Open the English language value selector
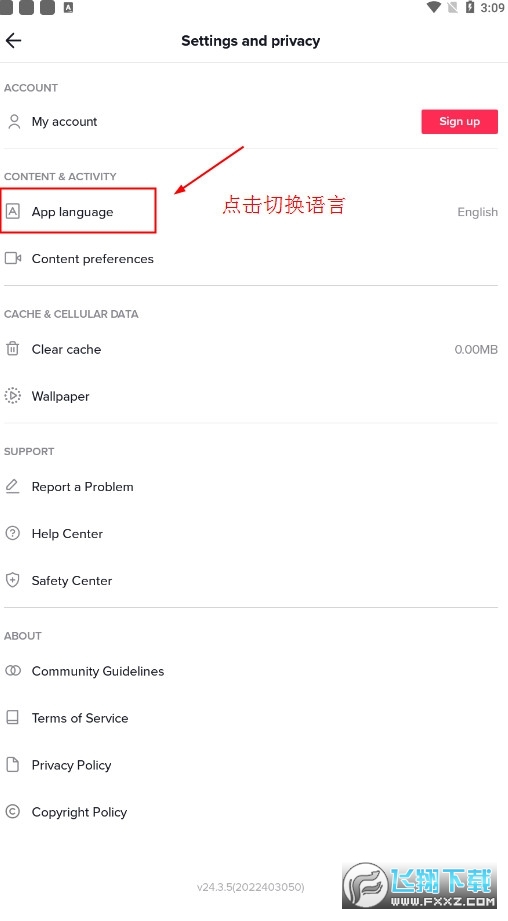Screen dimensions: 508x921 point(477,212)
